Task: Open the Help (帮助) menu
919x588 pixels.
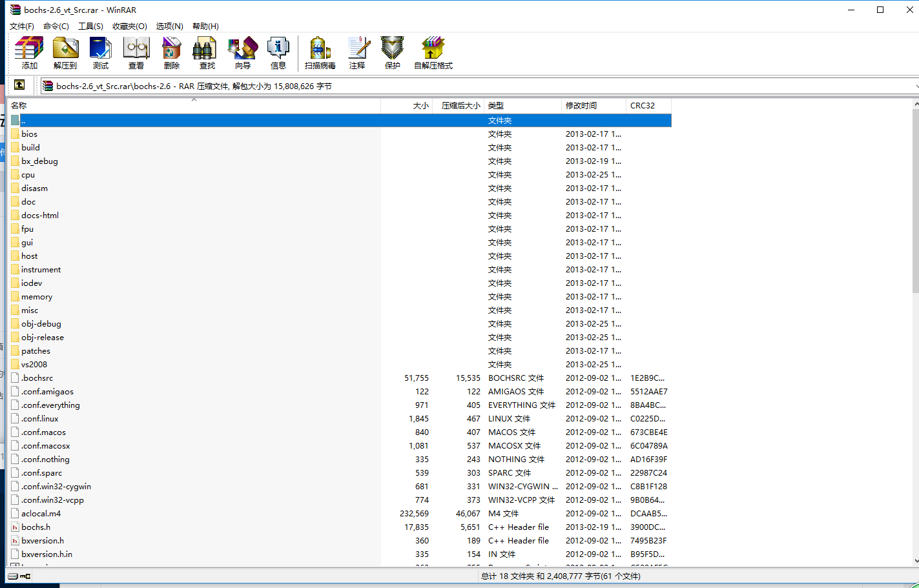Action: click(x=205, y=26)
